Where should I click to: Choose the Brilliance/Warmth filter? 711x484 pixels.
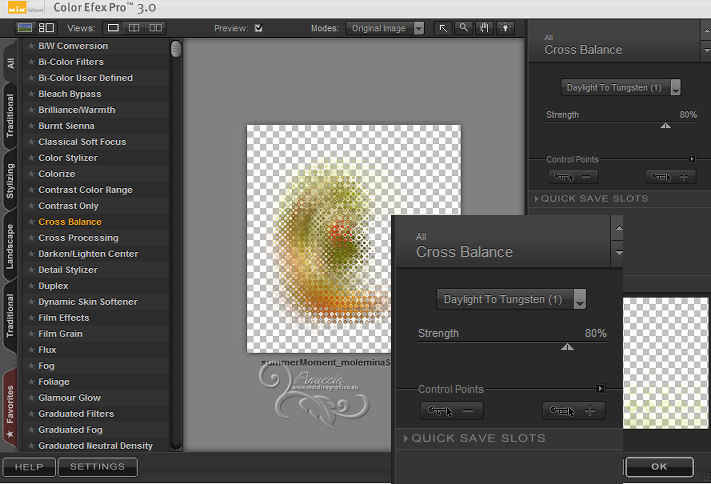point(97,110)
